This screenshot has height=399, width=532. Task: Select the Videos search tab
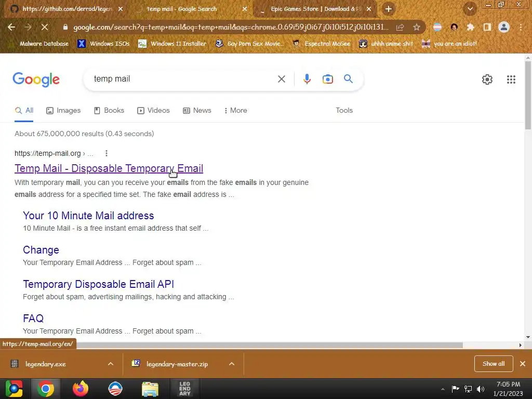153,110
